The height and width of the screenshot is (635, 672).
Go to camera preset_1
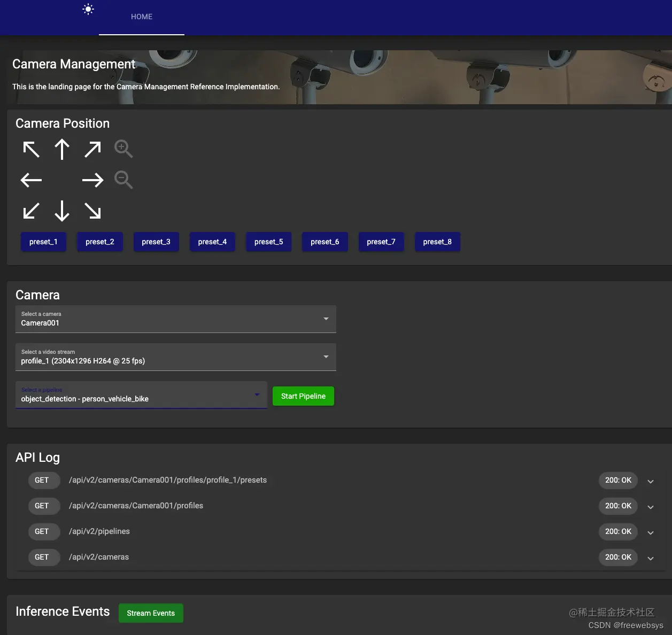(x=43, y=242)
